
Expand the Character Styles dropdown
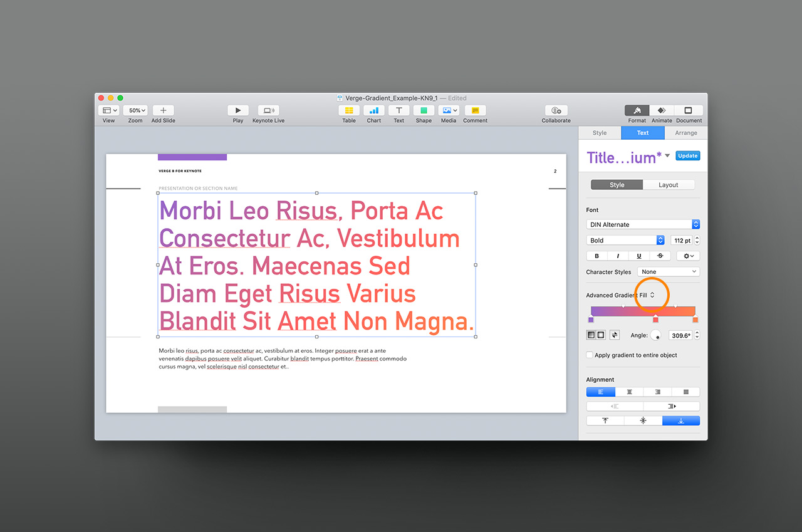[668, 272]
